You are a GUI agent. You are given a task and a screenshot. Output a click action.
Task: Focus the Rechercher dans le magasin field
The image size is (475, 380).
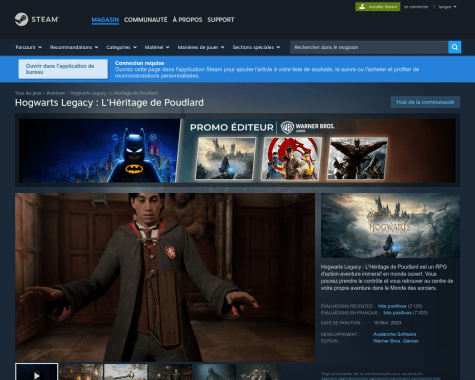369,47
